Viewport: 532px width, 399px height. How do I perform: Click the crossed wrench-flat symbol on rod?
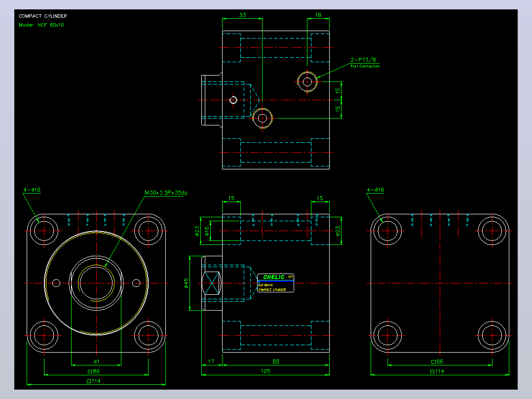point(211,283)
